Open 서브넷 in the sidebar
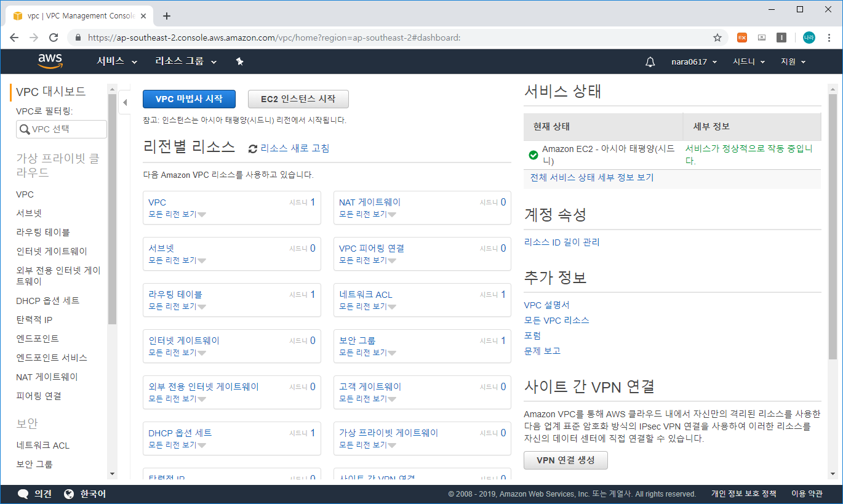Viewport: 843px width, 504px height. tap(29, 214)
